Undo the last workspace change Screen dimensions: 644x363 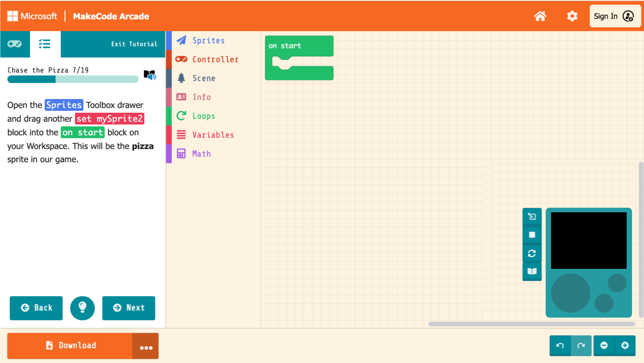[x=560, y=346]
